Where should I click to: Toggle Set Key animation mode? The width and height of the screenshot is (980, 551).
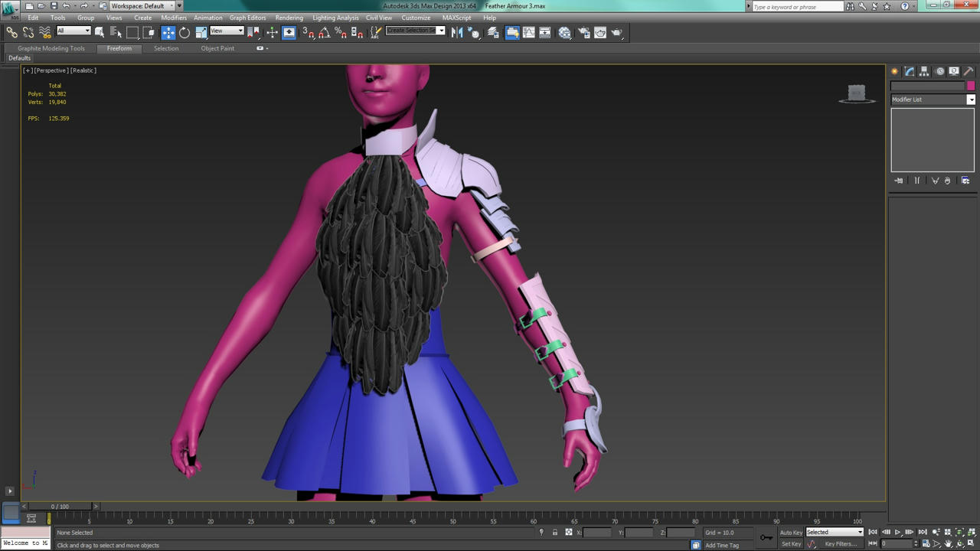pyautogui.click(x=791, y=544)
